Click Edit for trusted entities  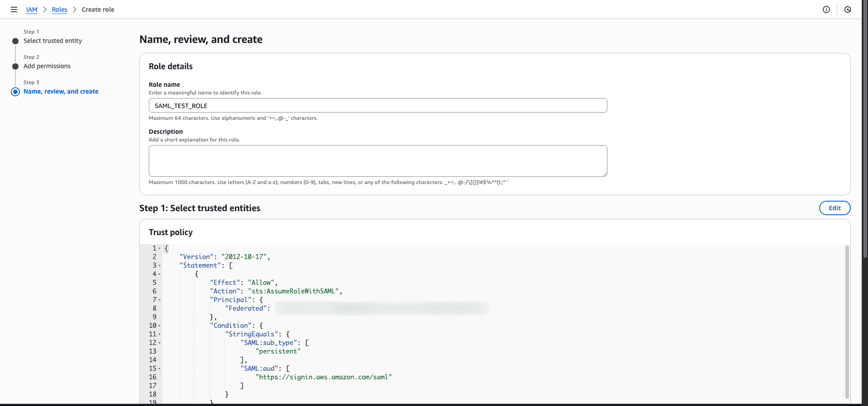pyautogui.click(x=835, y=208)
